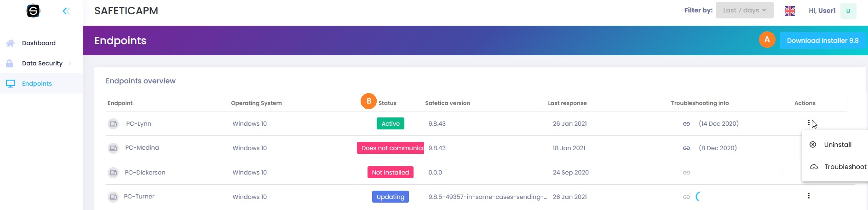
Task: Click the Updating status badge
Action: [x=391, y=197]
